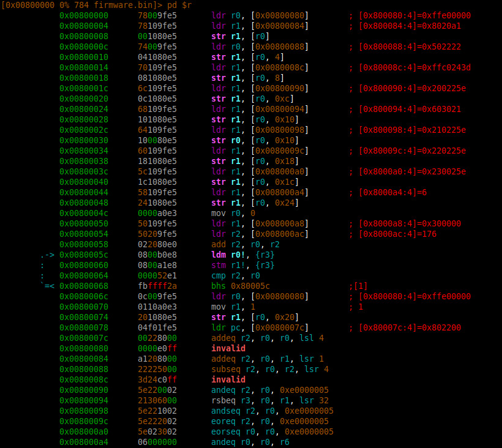Image resolution: width=502 pixels, height=448 pixels.
Task: Click instruction 'rsbeq r3, r0, r1, lsr 32'
Action: click(x=270, y=400)
